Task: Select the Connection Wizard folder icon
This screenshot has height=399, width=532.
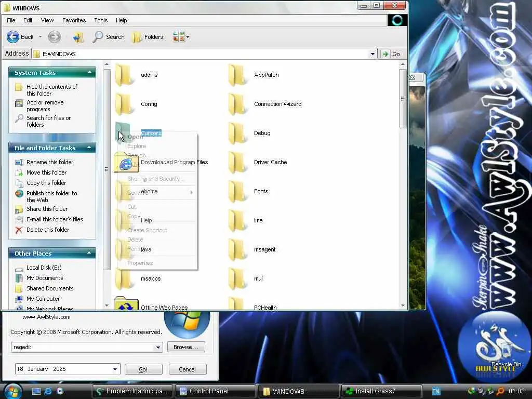Action: 237,104
